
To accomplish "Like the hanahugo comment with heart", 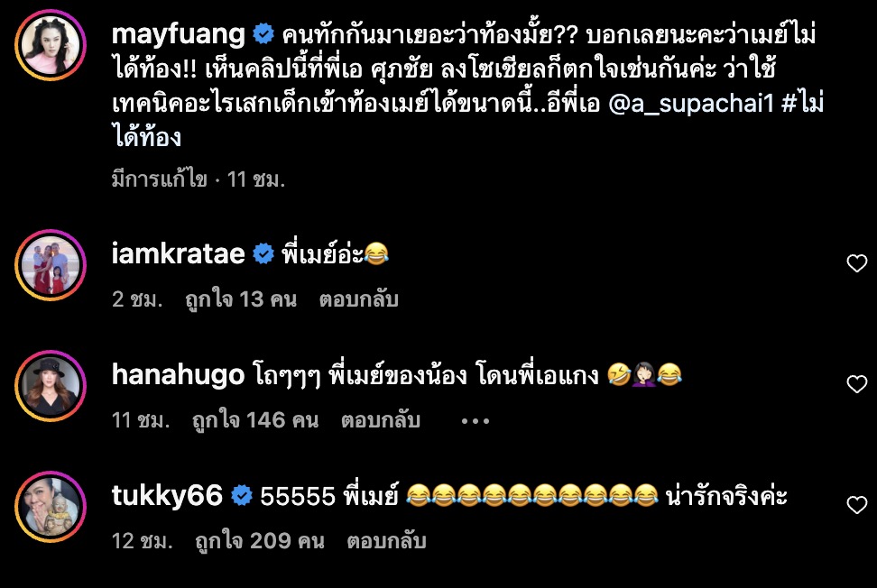I will [856, 384].
